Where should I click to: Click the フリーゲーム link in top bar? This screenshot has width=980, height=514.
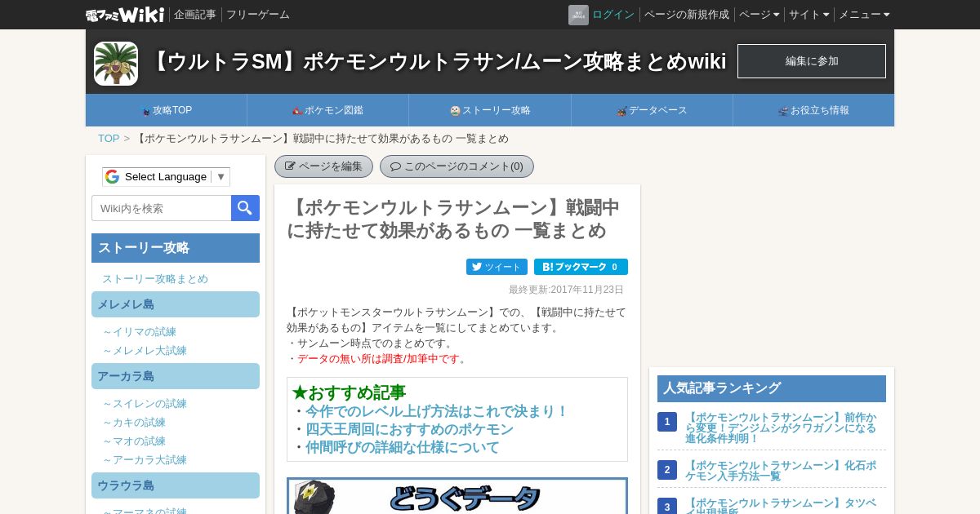tap(258, 15)
